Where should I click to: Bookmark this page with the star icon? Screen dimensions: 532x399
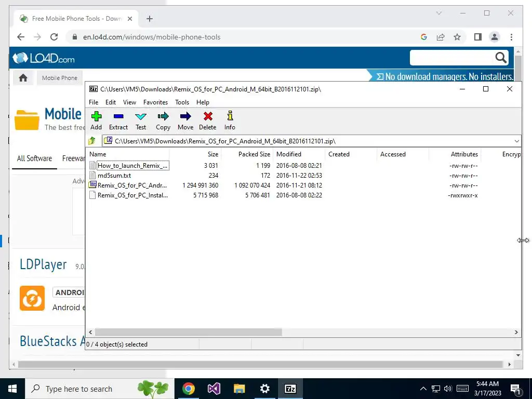[457, 37]
